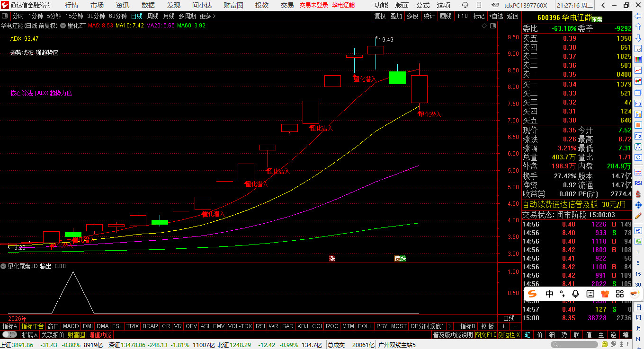This screenshot has height=349, width=644.
Task: Click the Fiz icon in right sidebar
Action: 638,136
